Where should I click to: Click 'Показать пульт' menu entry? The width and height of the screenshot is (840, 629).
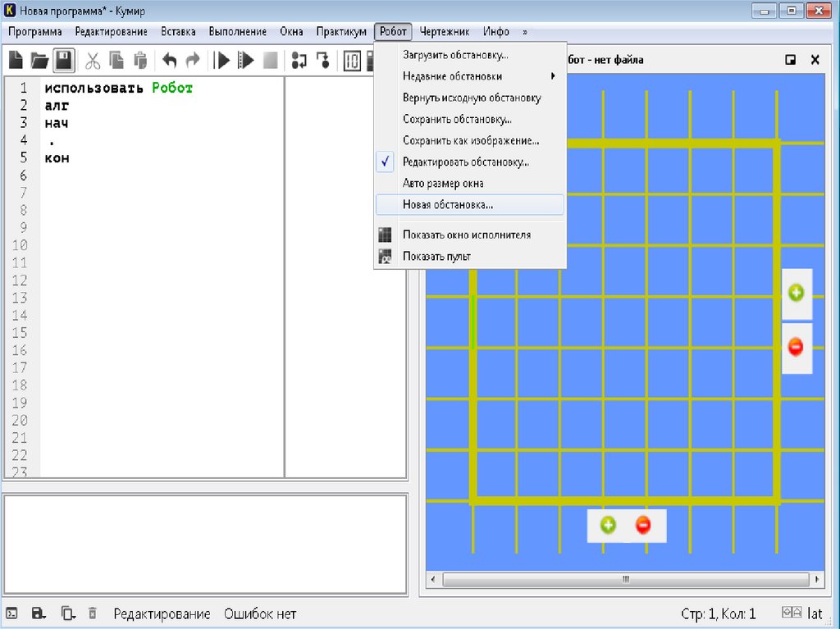(436, 257)
